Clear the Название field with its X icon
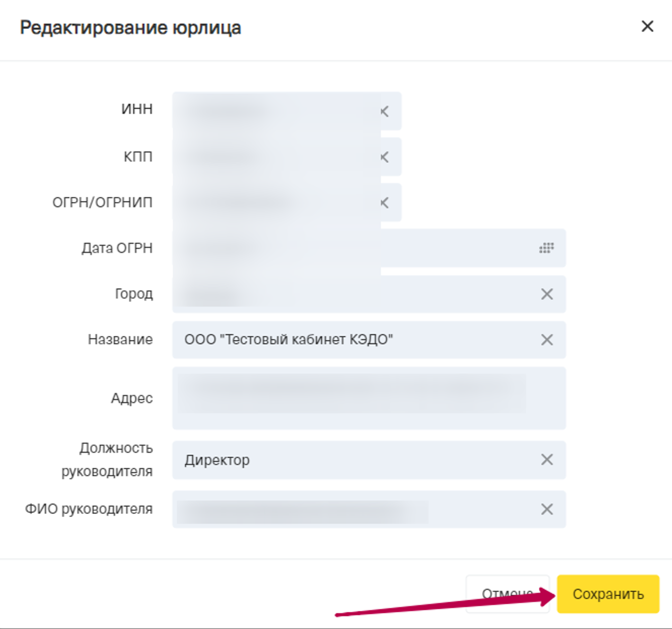 point(547,340)
